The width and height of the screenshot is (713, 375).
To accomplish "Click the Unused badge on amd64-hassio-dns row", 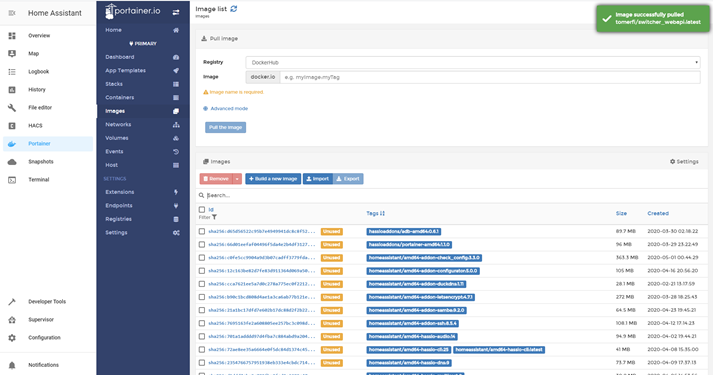I will pos(331,363).
